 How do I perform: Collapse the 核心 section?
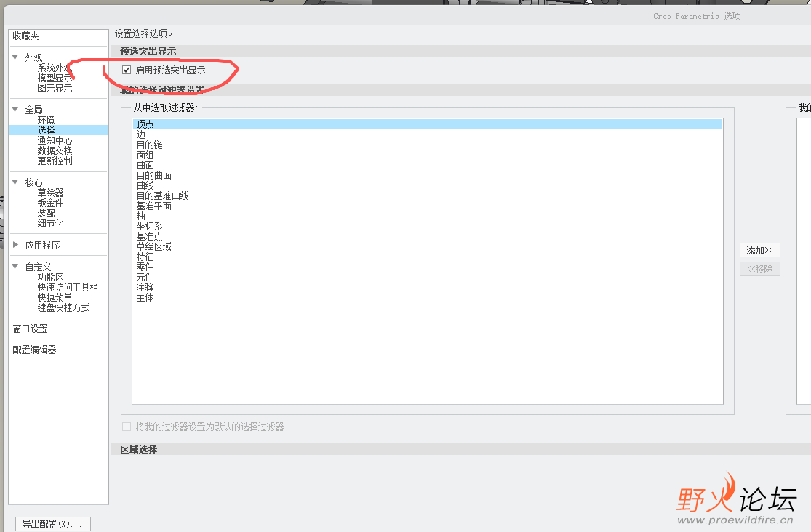[17, 181]
